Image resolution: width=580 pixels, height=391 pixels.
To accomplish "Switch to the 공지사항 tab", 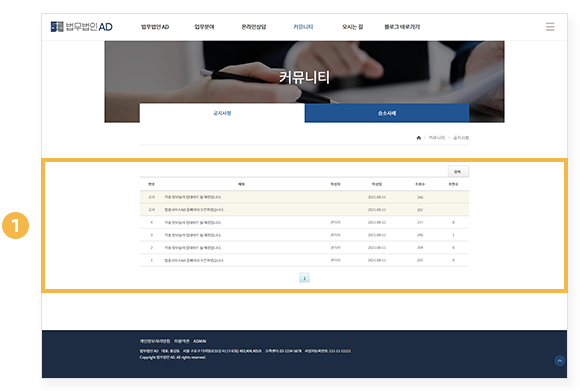I will (222, 113).
